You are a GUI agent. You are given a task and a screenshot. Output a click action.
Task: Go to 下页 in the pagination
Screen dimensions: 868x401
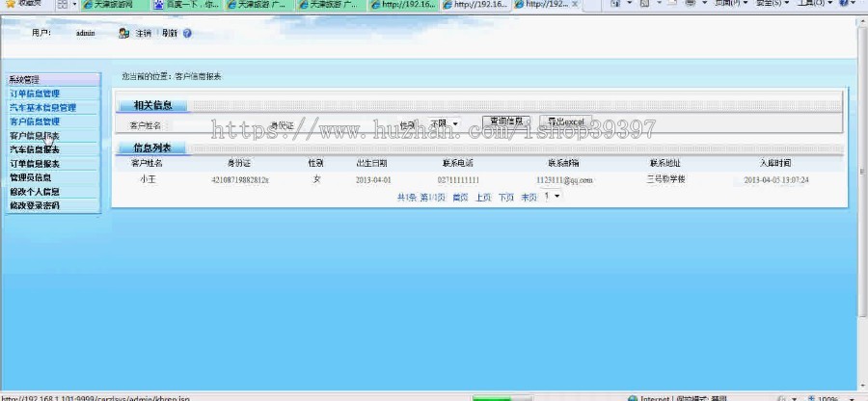coord(506,198)
